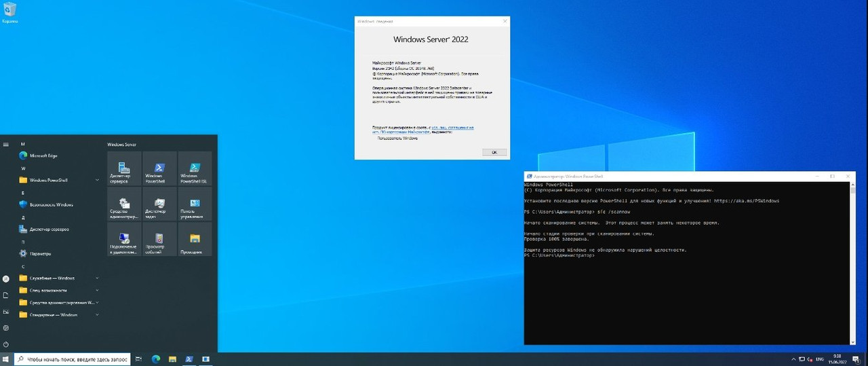868x366 pixels.
Task: Open File Explorer from the taskbar
Action: point(172,359)
